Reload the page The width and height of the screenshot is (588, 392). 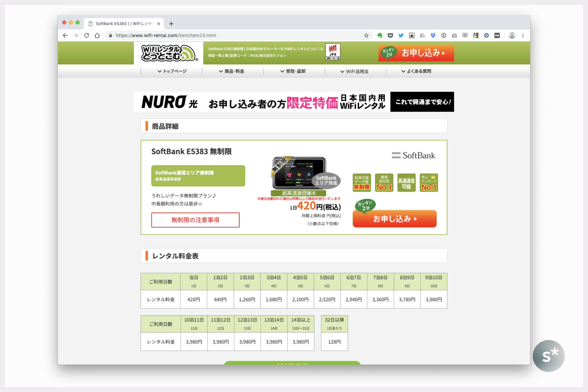pyautogui.click(x=86, y=35)
